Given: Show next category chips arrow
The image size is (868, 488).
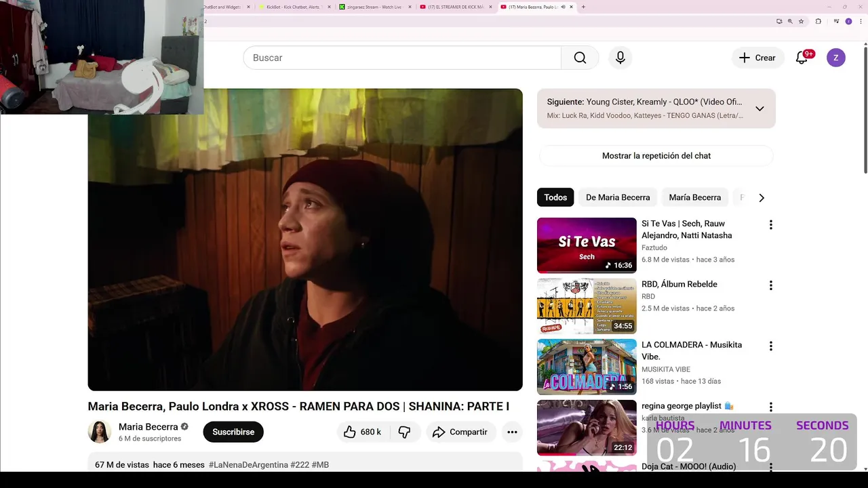Looking at the screenshot, I should pyautogui.click(x=762, y=198).
